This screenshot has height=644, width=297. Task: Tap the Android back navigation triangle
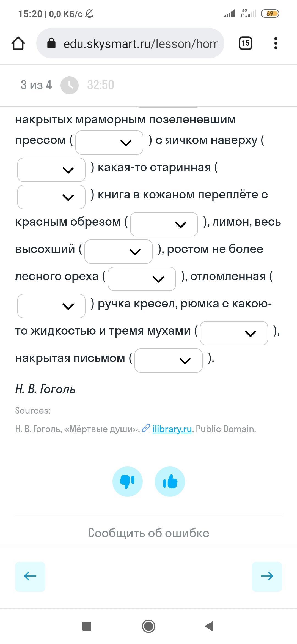click(x=210, y=626)
